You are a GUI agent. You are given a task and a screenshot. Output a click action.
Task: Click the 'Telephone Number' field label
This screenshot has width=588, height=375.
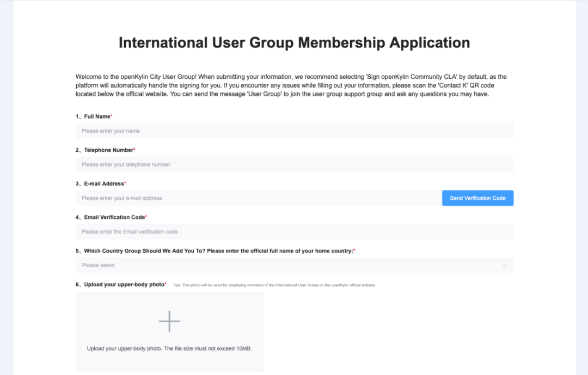click(x=108, y=150)
